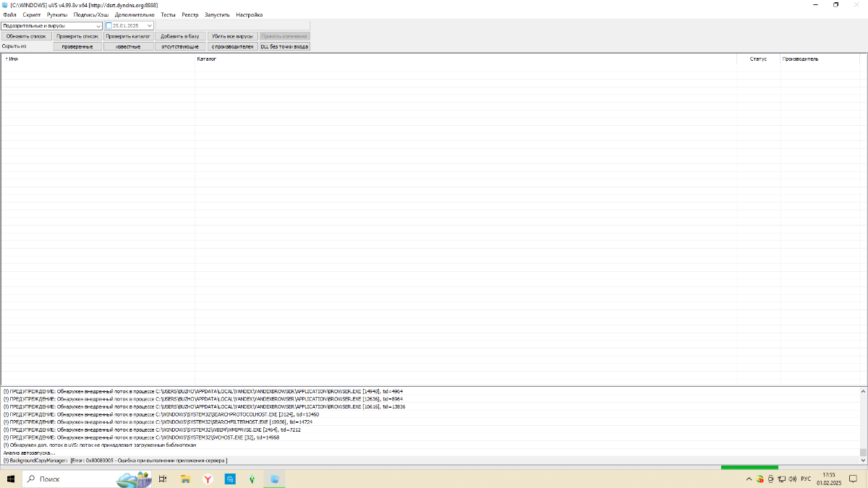Open the Реестр menu
This screenshot has width=868, height=488.
click(x=190, y=14)
